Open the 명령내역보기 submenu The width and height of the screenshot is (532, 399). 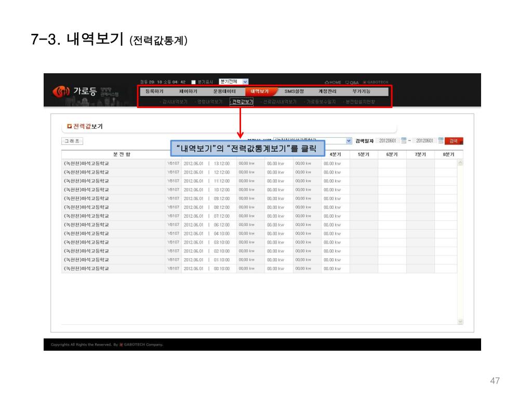[x=209, y=102]
